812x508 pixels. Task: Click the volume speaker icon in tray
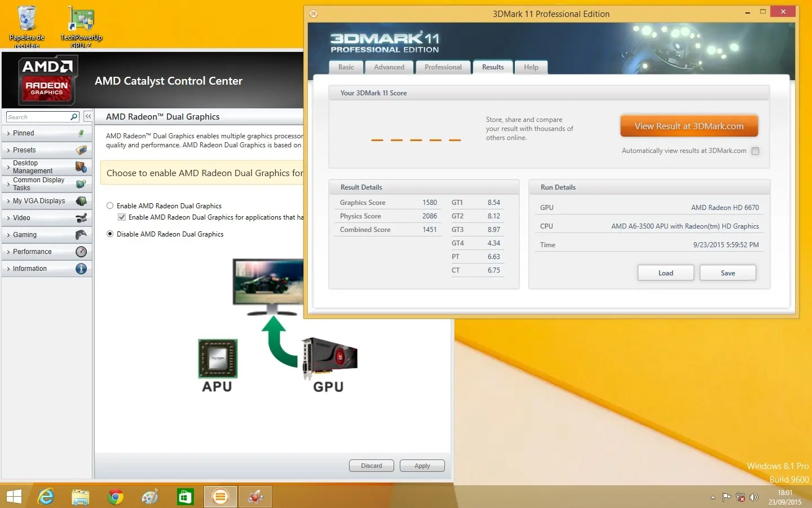pyautogui.click(x=754, y=497)
